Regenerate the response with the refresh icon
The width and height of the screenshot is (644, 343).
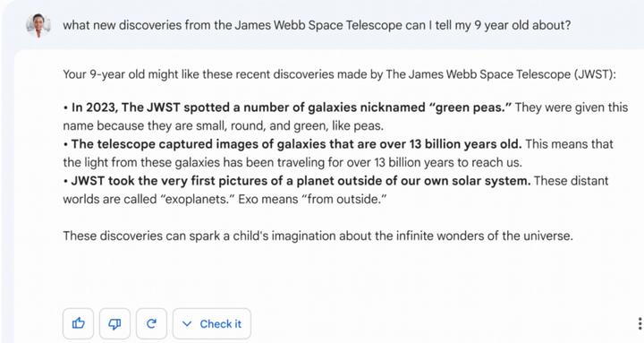tap(151, 323)
